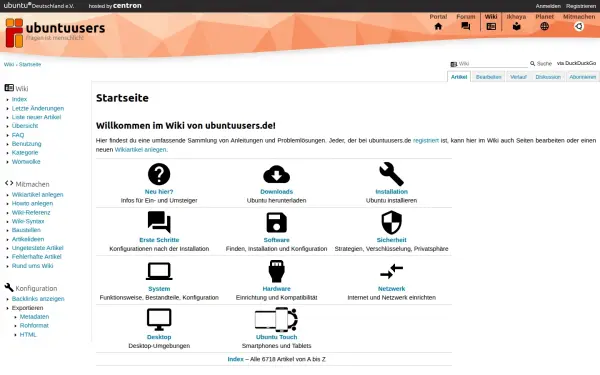Click the monitor Desktop icon
This screenshot has height=375, width=600.
[159, 320]
